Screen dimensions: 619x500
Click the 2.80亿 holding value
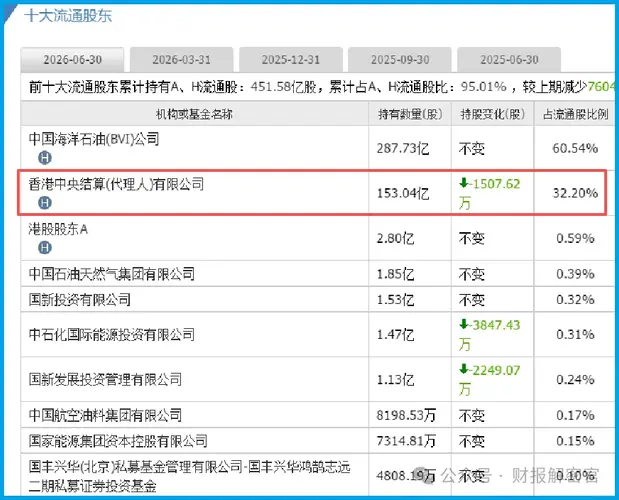(396, 238)
